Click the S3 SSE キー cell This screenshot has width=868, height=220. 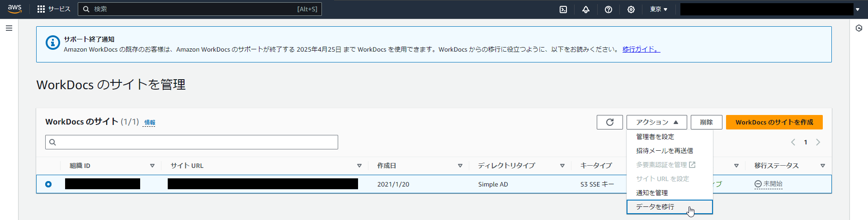coord(597,184)
